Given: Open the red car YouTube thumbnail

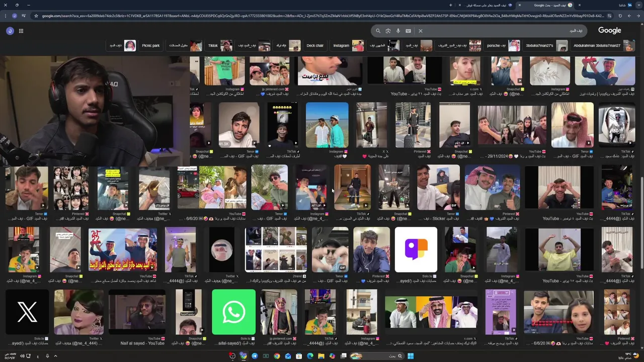Looking at the screenshot, I should [188, 188].
